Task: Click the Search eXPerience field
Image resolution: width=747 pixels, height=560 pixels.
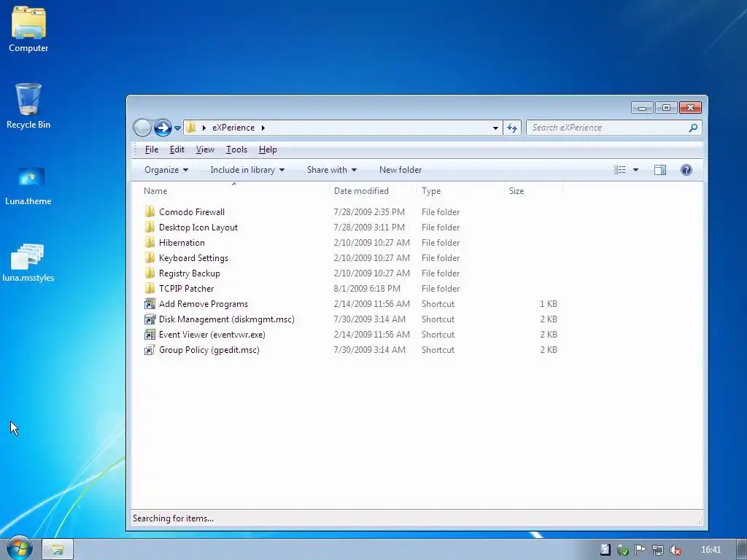Action: (x=614, y=128)
